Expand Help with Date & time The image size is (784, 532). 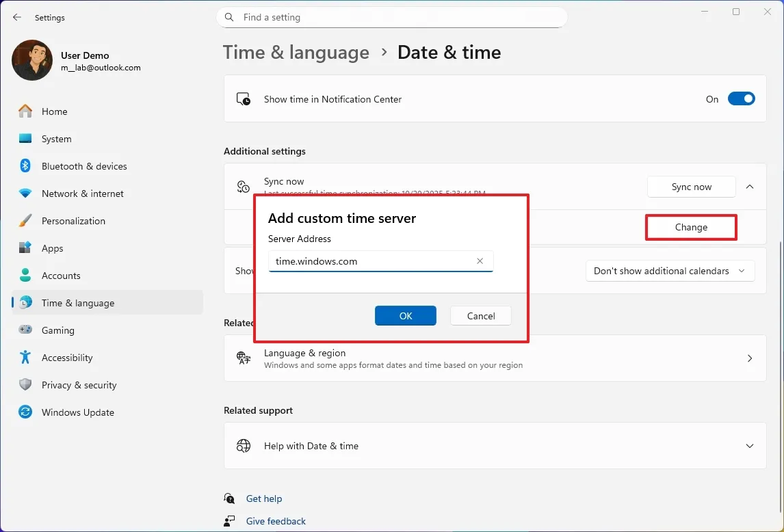[x=750, y=445]
